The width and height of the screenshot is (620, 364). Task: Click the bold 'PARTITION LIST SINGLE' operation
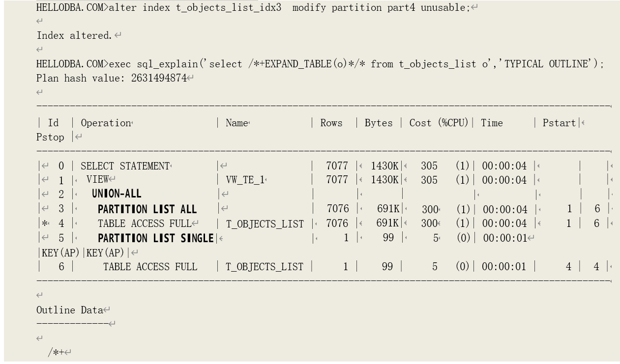click(155, 239)
